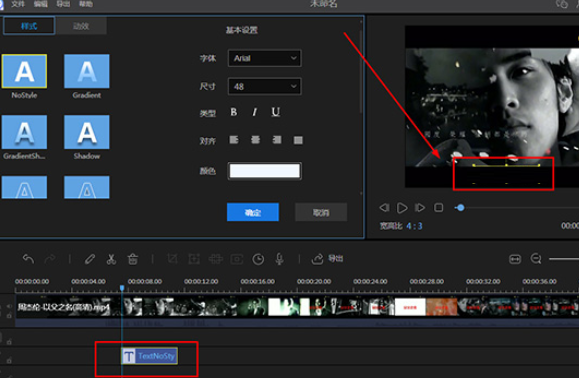Select the Shadow text style thumbnail
This screenshot has height=378, width=579.
pyautogui.click(x=87, y=132)
